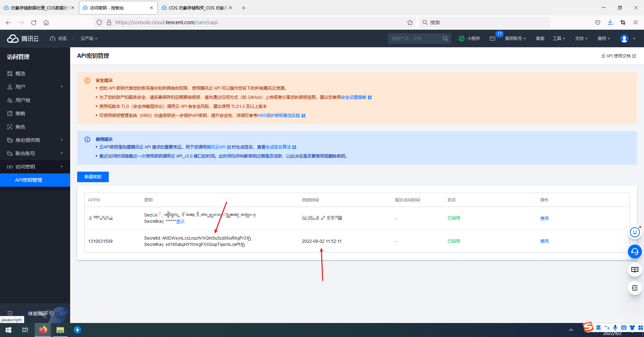Click 显示 to reveal the masked SecretKey
This screenshot has height=337, width=644.
pos(180,221)
